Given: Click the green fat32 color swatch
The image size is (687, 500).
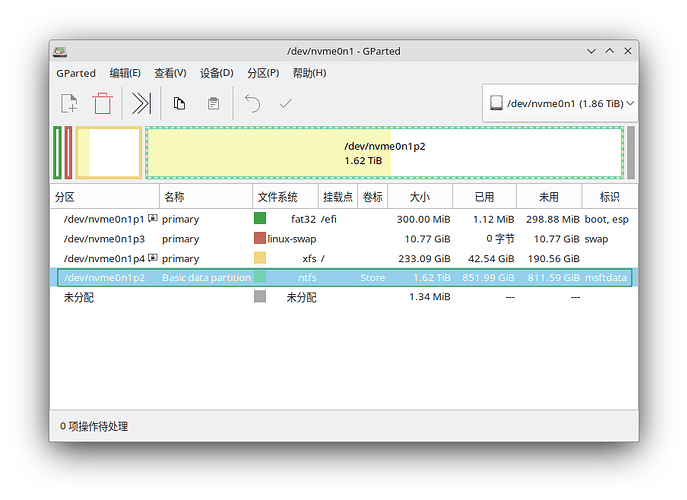Looking at the screenshot, I should coord(260,219).
